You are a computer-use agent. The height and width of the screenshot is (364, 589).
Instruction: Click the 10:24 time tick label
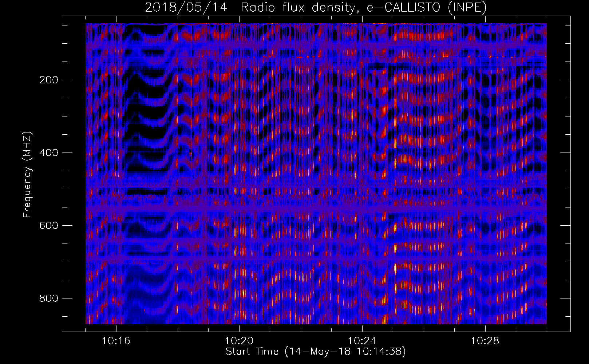(x=362, y=341)
